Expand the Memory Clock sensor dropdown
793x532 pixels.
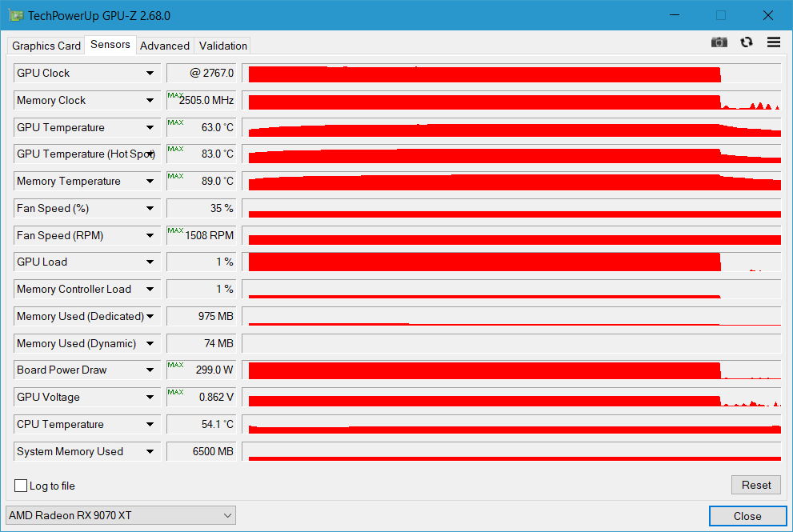[150, 101]
